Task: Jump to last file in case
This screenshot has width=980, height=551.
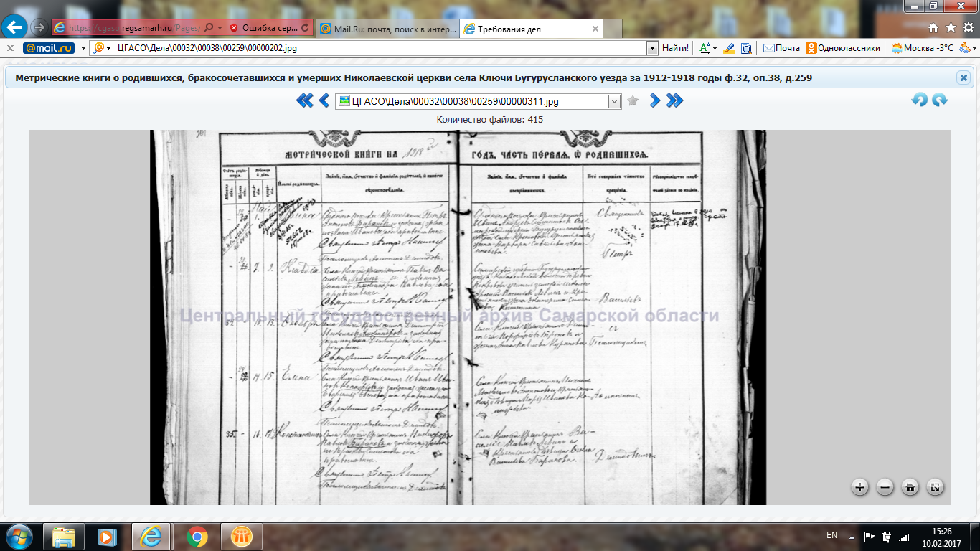Action: tap(674, 101)
